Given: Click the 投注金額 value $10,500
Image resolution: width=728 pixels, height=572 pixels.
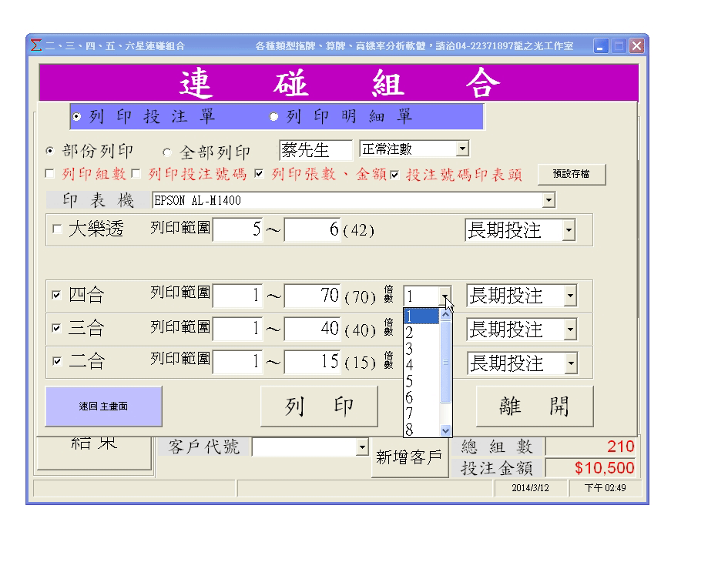Looking at the screenshot, I should [x=604, y=467].
